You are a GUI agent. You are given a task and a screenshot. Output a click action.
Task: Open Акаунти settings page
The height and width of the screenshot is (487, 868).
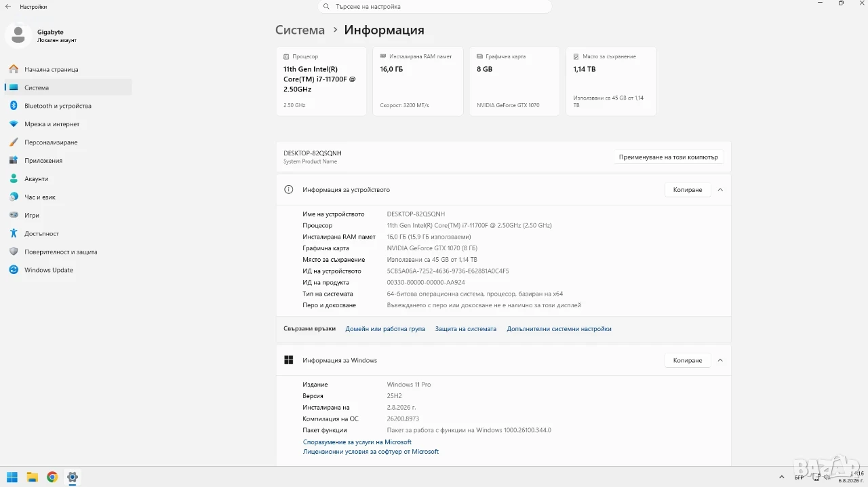point(68,179)
